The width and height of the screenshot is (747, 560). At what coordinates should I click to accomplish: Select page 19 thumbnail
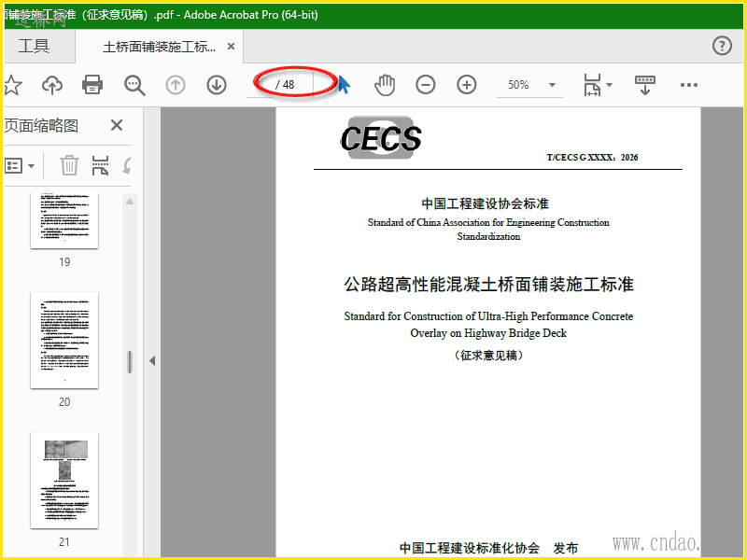pyautogui.click(x=64, y=220)
